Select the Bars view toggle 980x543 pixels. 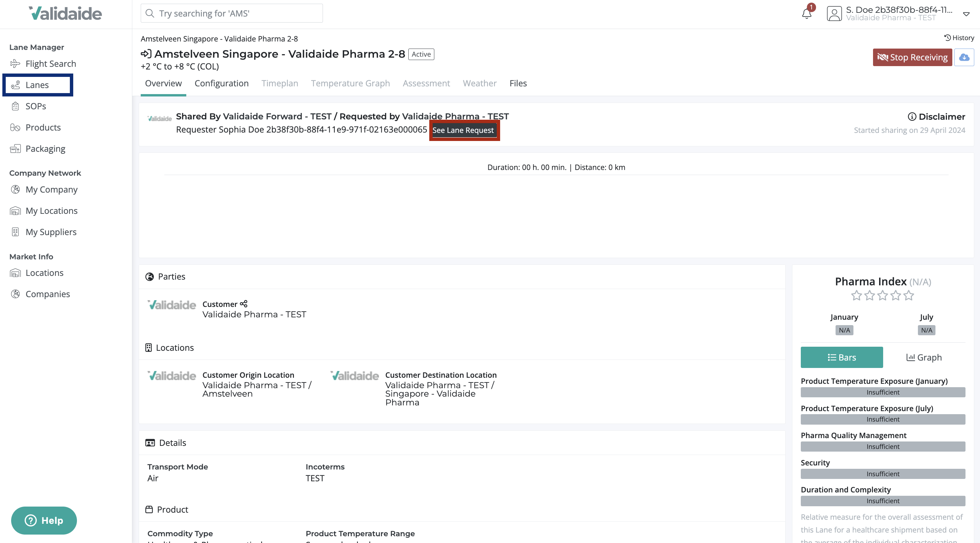coord(842,358)
